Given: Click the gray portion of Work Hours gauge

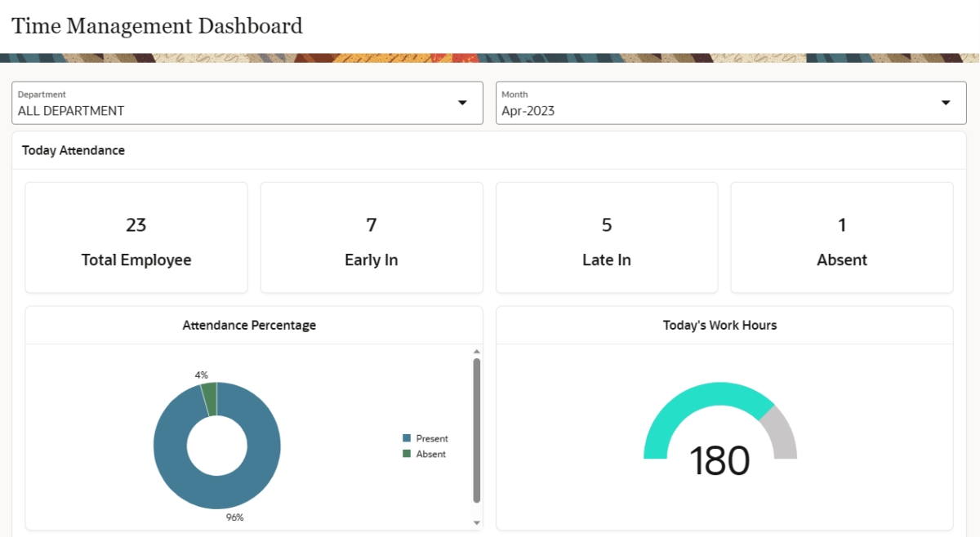Looking at the screenshot, I should pyautogui.click(x=781, y=434).
